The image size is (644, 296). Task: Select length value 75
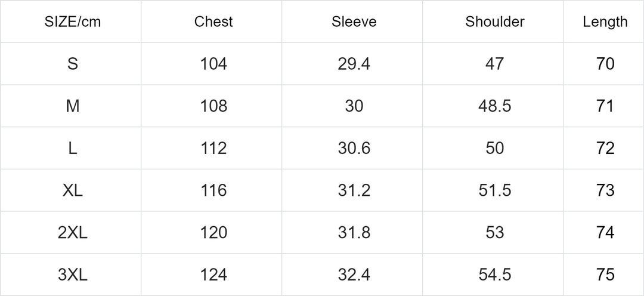click(605, 275)
